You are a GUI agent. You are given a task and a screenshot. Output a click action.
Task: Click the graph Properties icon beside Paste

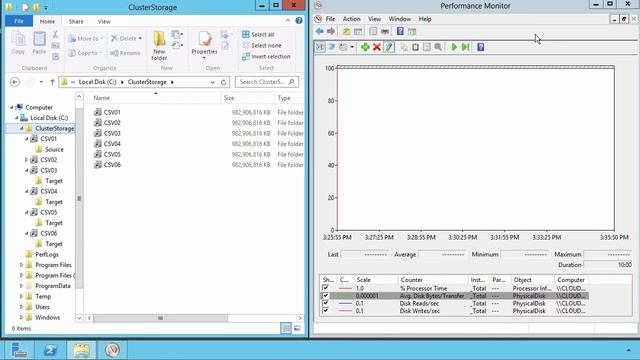(427, 47)
